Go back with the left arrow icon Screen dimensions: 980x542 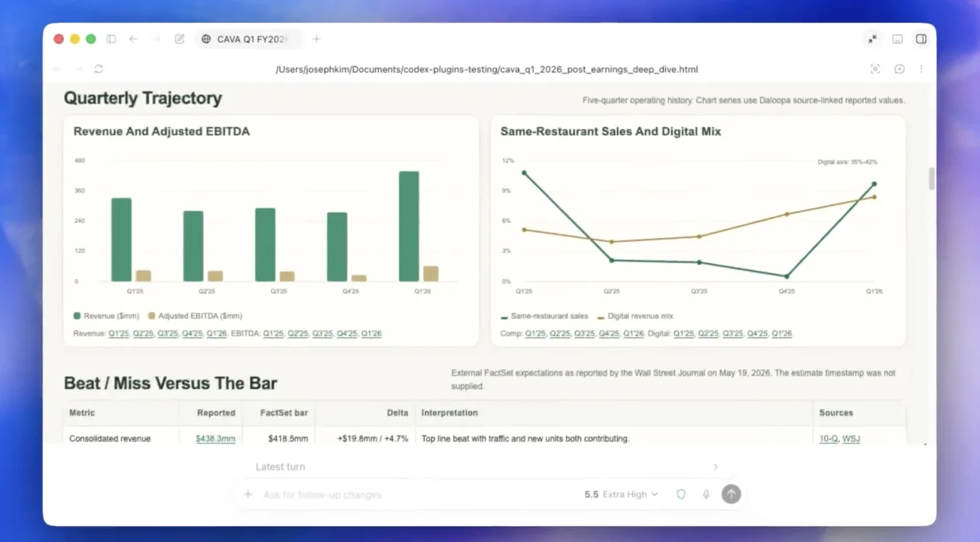tap(133, 39)
